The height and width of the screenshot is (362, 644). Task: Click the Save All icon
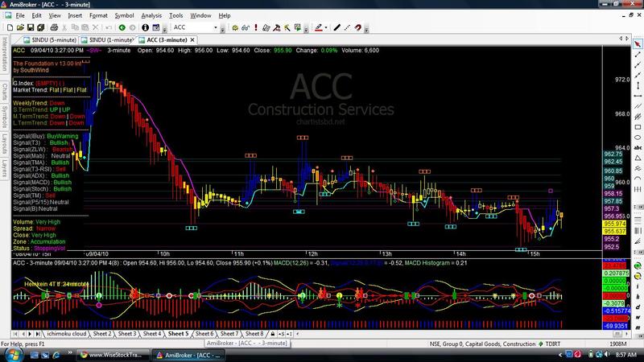(x=41, y=27)
